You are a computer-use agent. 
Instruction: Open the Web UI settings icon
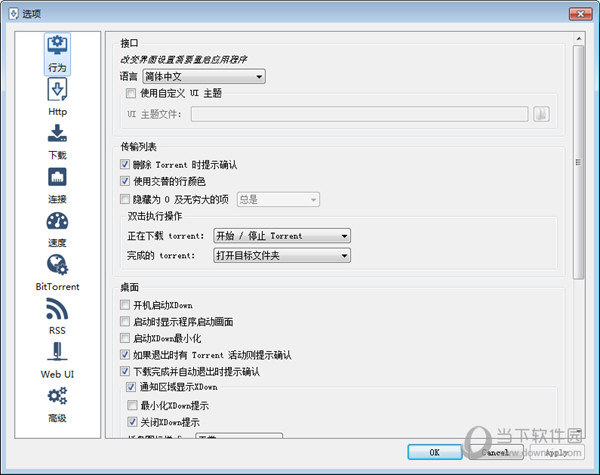(57, 360)
